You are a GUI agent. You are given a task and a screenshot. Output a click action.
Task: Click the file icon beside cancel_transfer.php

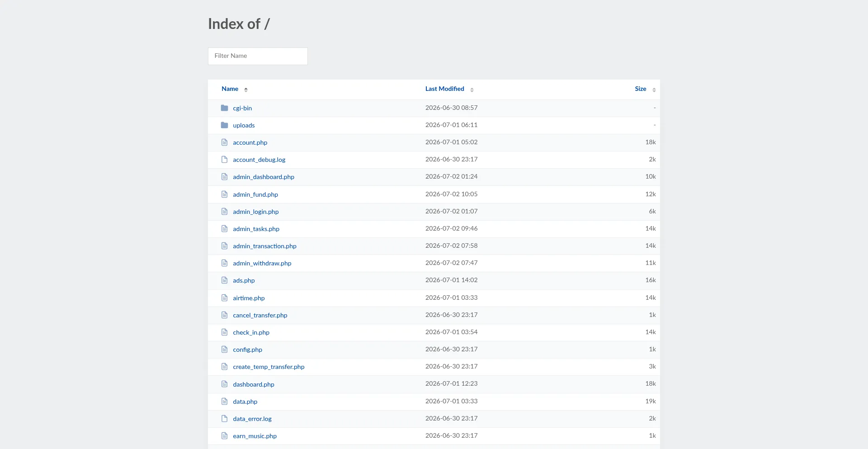coord(224,315)
